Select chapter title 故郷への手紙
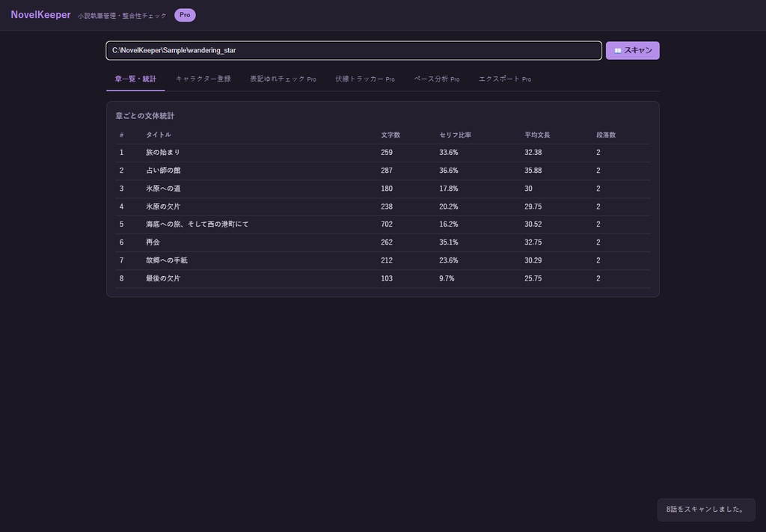Viewport: 766px width, 532px height. [x=167, y=260]
